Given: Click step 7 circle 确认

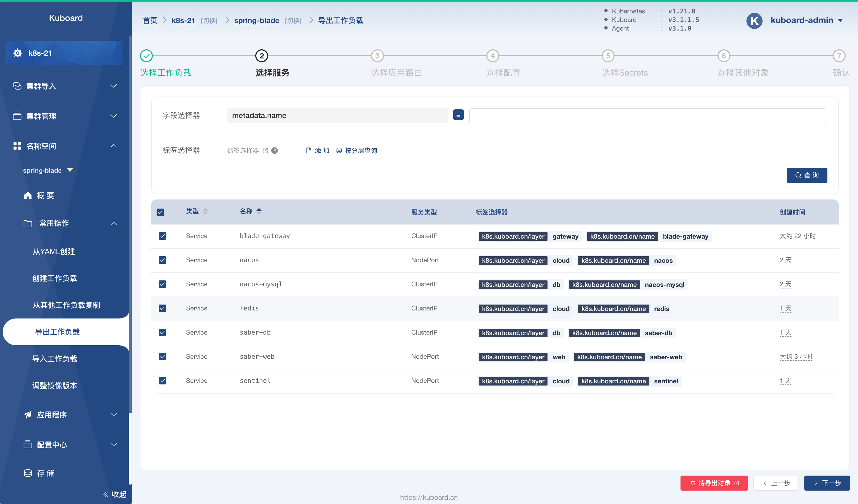Looking at the screenshot, I should 839,56.
